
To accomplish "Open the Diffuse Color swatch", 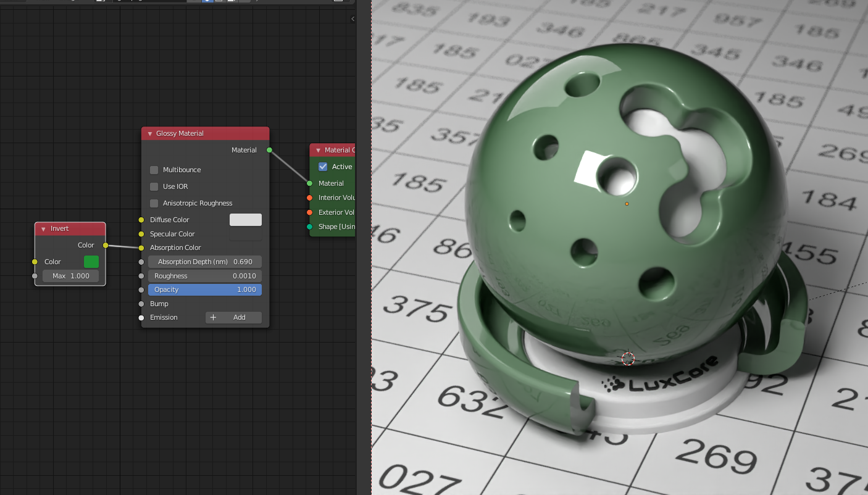I will pyautogui.click(x=245, y=220).
